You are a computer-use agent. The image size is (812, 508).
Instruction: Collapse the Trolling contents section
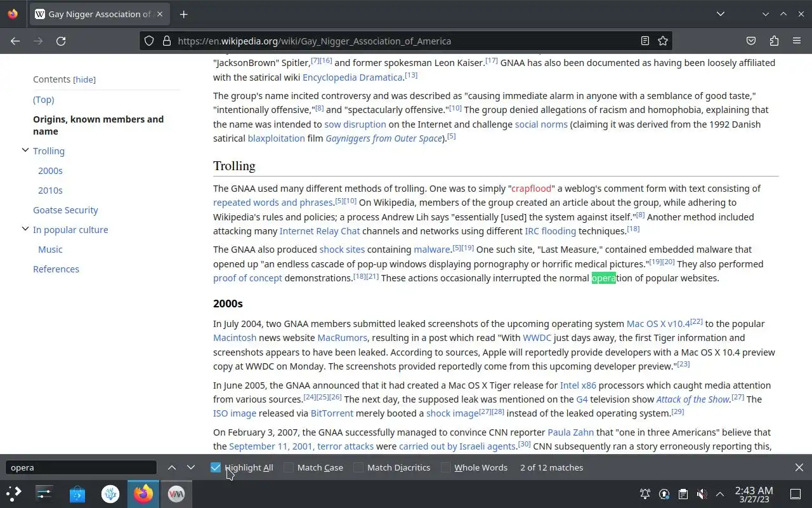coord(25,150)
